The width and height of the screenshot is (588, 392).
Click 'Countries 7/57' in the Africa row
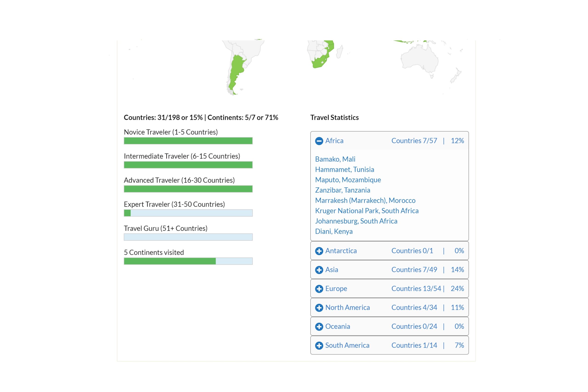[x=414, y=141]
